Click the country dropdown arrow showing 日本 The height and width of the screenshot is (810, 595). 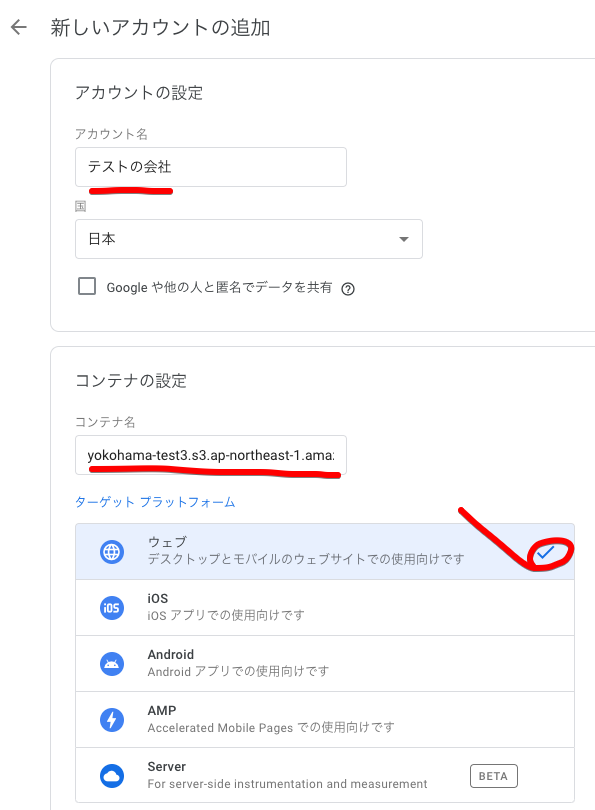pyautogui.click(x=404, y=239)
